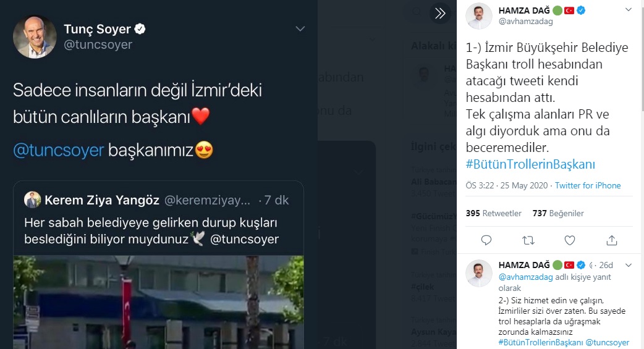Screen dimensions: 644x349
Task: Open @tuncsoyer mention in dark tweet
Action: pos(59,150)
